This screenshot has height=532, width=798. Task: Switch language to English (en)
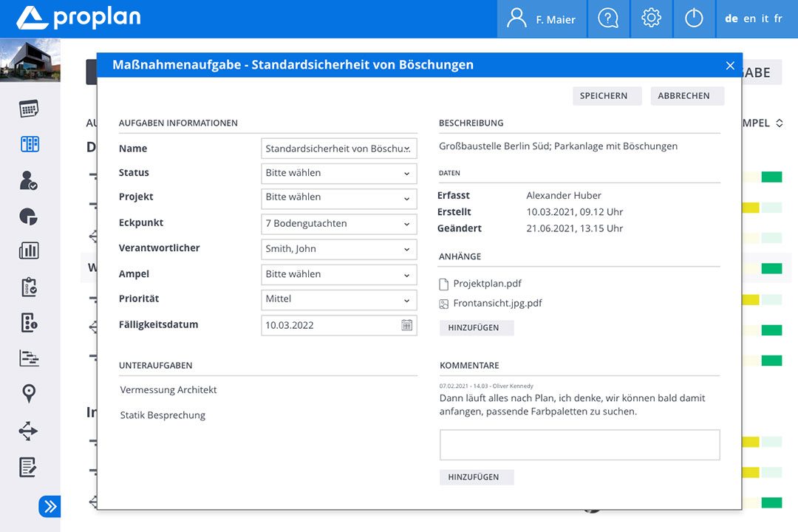[x=749, y=19]
